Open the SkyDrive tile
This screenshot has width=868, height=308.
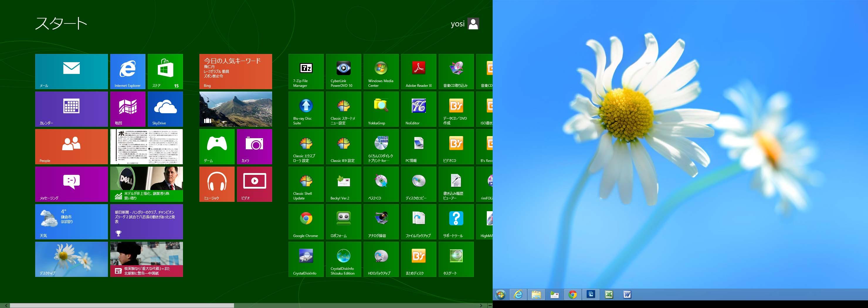click(165, 109)
